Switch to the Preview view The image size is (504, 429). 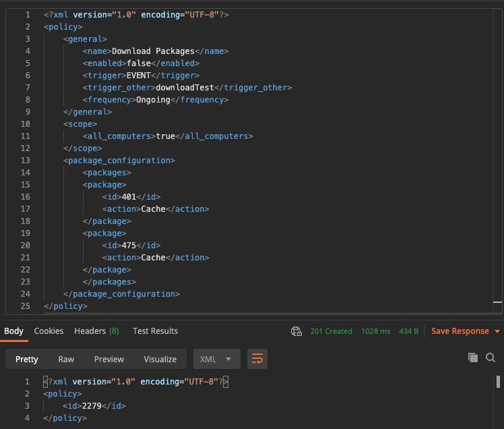(x=109, y=359)
